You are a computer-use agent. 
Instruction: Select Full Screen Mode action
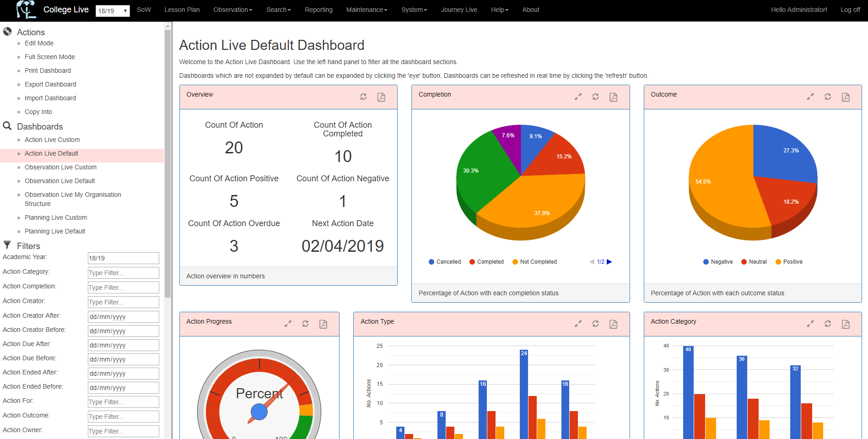pyautogui.click(x=50, y=57)
